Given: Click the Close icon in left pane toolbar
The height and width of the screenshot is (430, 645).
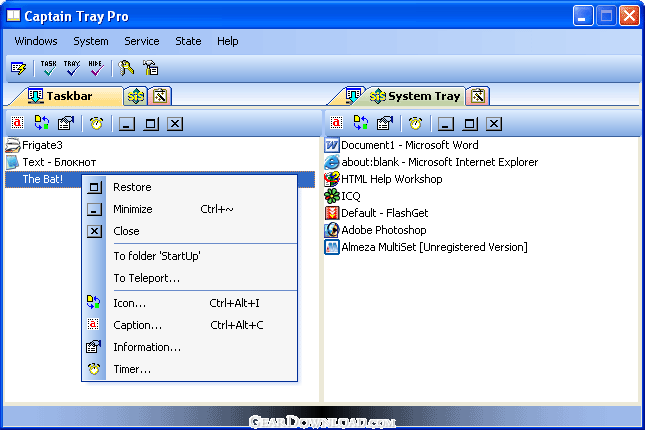Looking at the screenshot, I should click(175, 124).
